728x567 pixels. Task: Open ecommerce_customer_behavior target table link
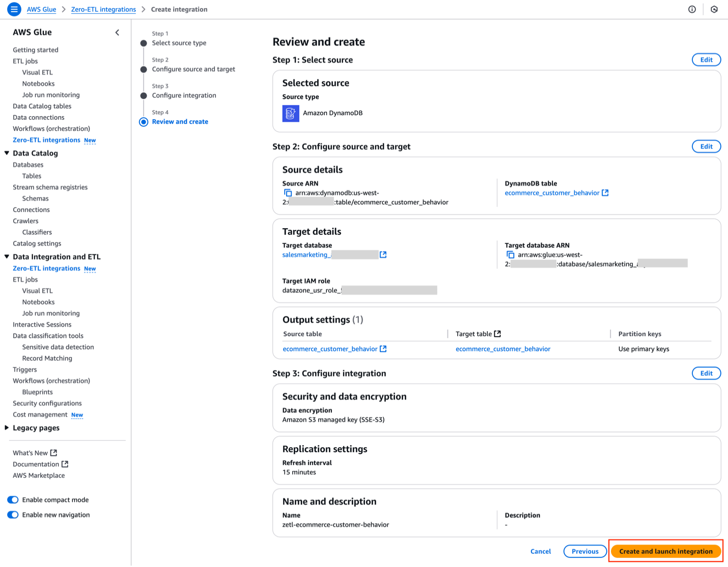(503, 349)
